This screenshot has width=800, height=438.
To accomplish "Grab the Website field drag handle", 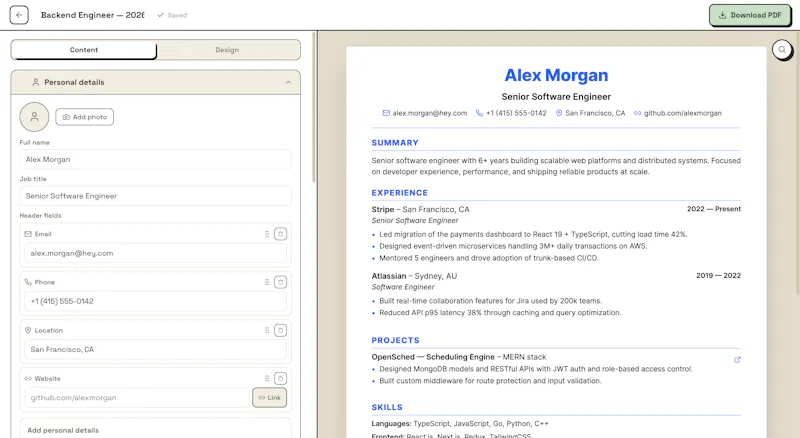I will [x=267, y=378].
